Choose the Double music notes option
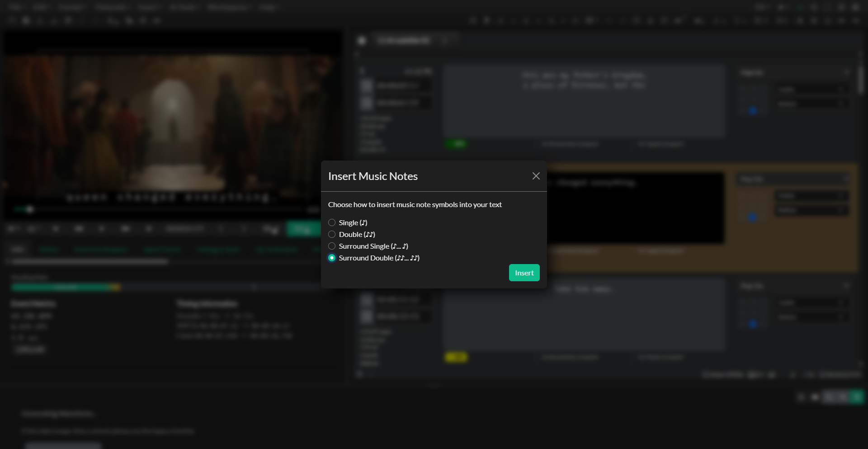This screenshot has width=868, height=449. coord(332,234)
